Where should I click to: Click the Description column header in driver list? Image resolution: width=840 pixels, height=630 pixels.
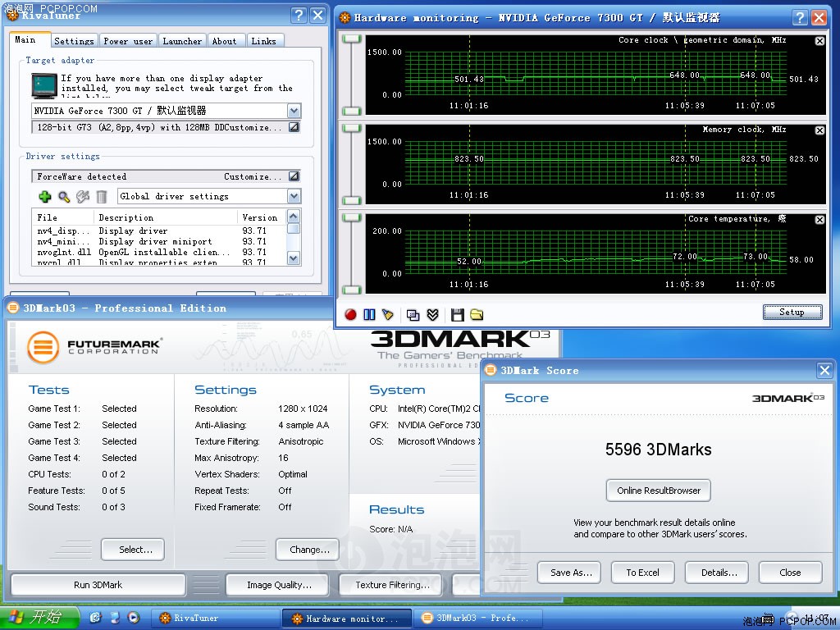tap(165, 217)
